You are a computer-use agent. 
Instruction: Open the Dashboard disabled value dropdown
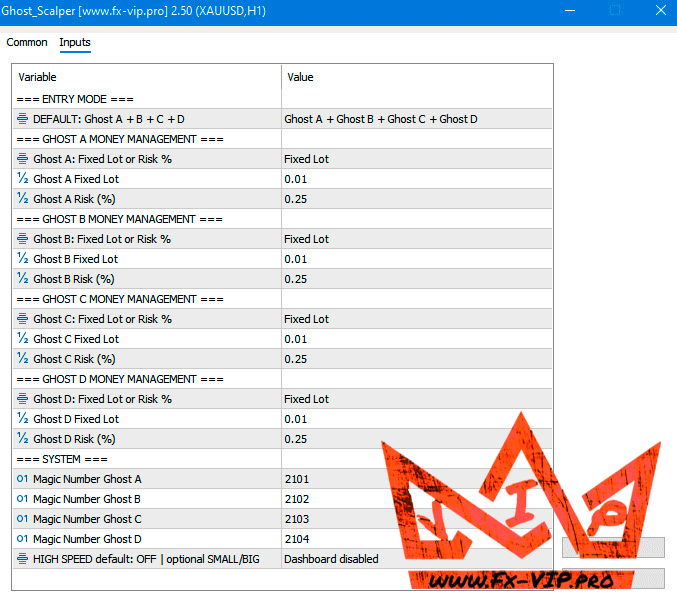[417, 559]
